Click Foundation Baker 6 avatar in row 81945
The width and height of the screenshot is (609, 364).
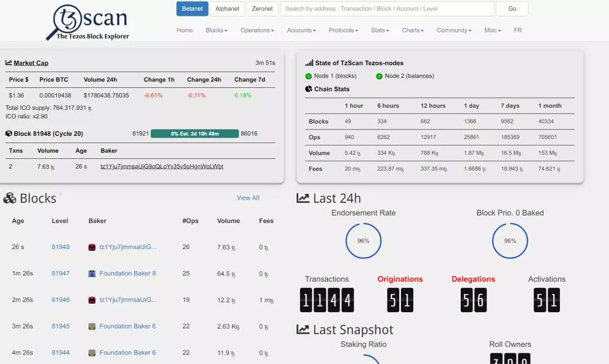tap(92, 326)
